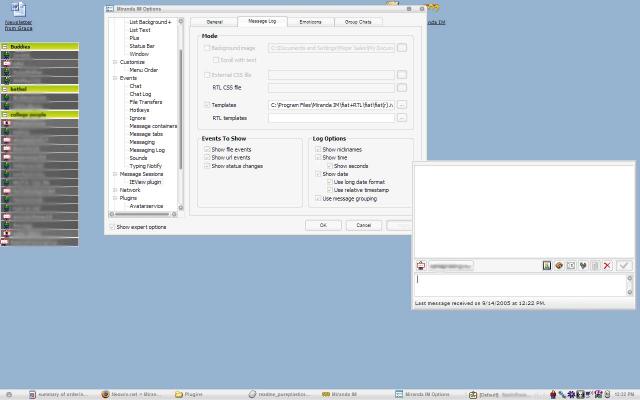Select Typing Notify tree item
The image size is (640, 400).
point(145,166)
